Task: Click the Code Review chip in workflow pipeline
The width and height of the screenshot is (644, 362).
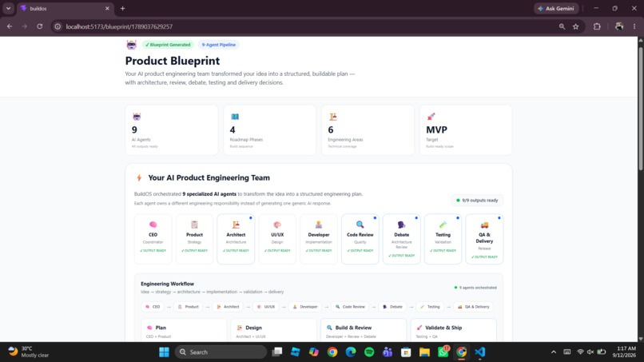Action: [x=350, y=307]
